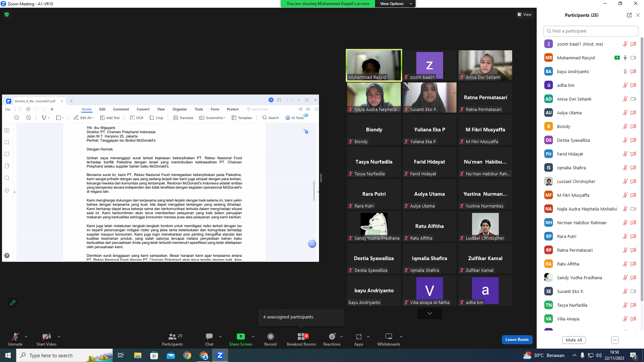This screenshot has height=362, width=644.
Task: Expand video options arrow next to Start Video
Action: click(59, 337)
